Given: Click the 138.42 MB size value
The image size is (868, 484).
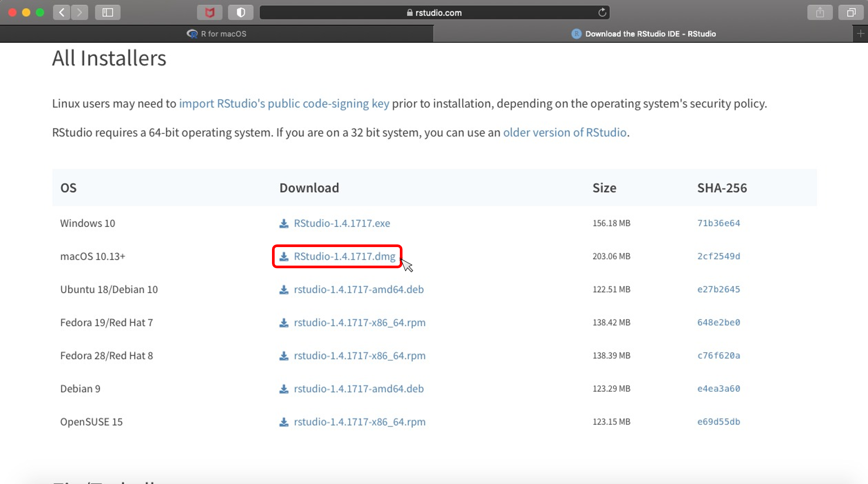Looking at the screenshot, I should [611, 323].
